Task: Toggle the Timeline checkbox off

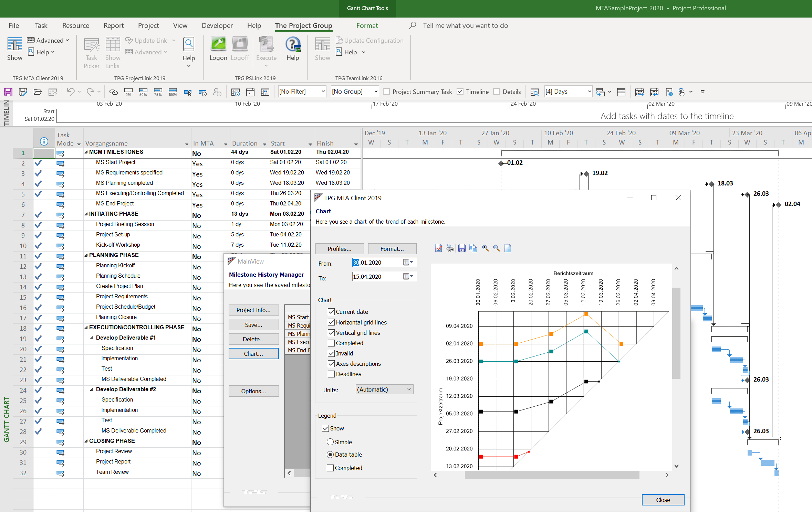Action: pyautogui.click(x=460, y=92)
